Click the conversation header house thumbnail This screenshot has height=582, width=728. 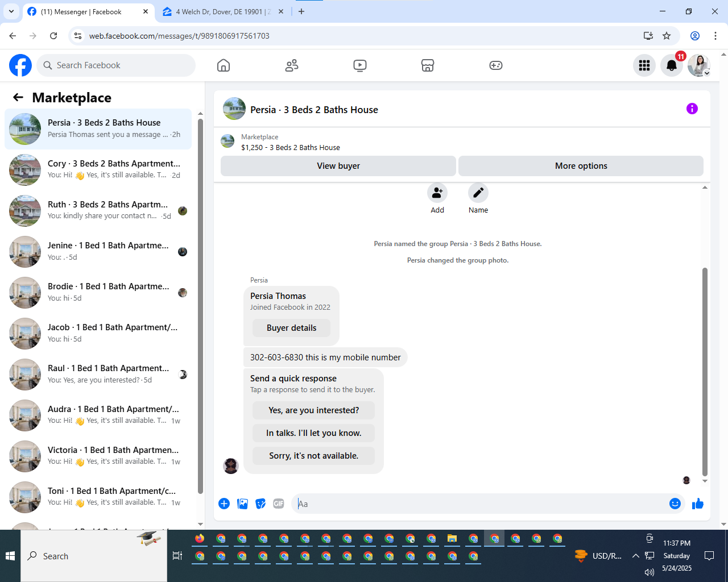234,109
